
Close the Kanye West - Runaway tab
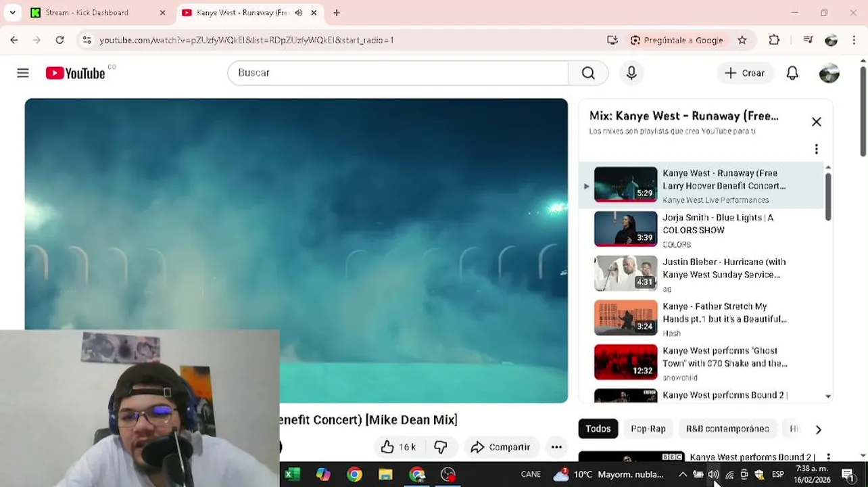pos(314,12)
